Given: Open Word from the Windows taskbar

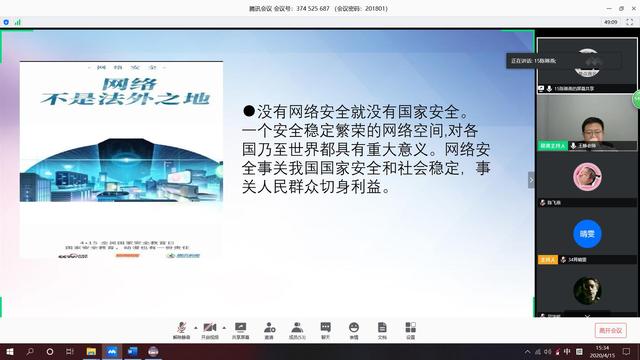Looking at the screenshot, I should click(132, 351).
